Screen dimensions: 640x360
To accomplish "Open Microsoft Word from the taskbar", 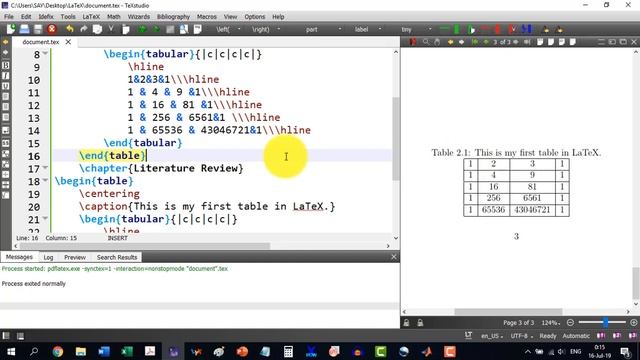I will pos(104,351).
